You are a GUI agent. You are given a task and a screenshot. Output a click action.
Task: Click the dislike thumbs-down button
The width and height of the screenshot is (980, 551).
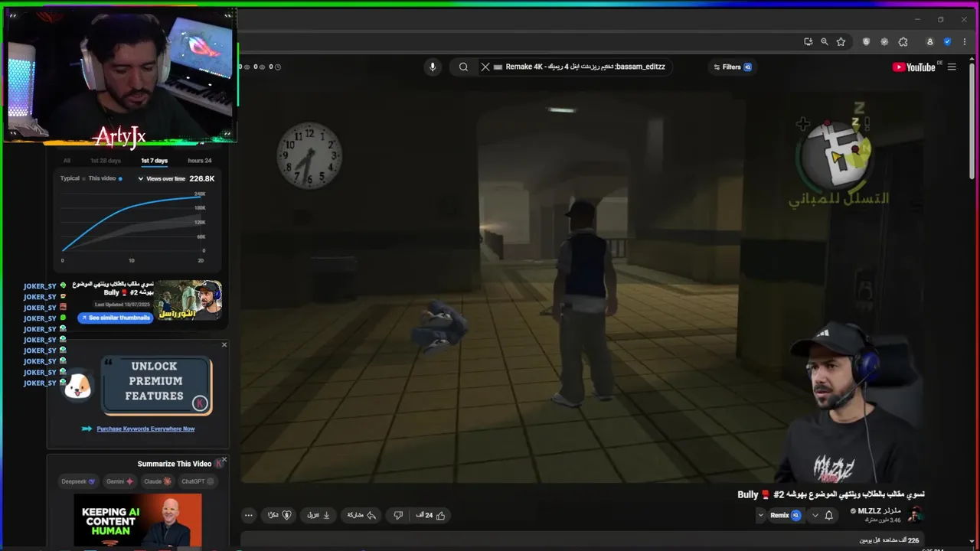(398, 515)
